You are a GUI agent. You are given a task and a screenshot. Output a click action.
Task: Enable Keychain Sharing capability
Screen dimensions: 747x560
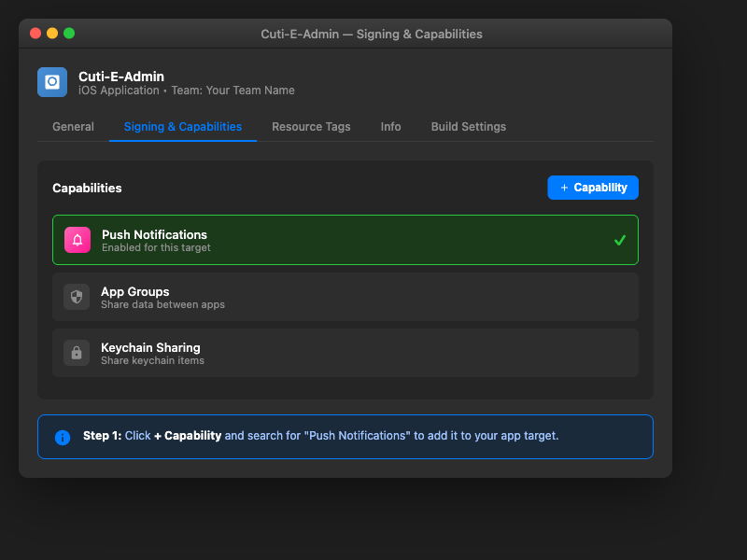(x=345, y=353)
